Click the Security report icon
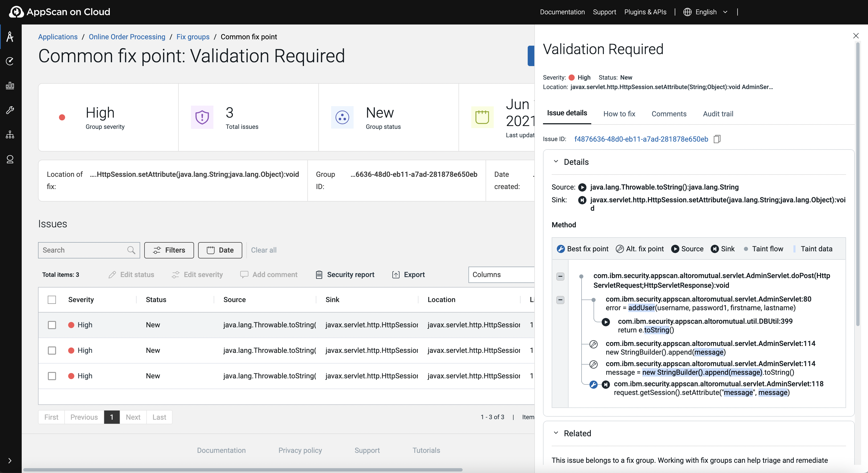The width and height of the screenshot is (868, 473). 319,275
